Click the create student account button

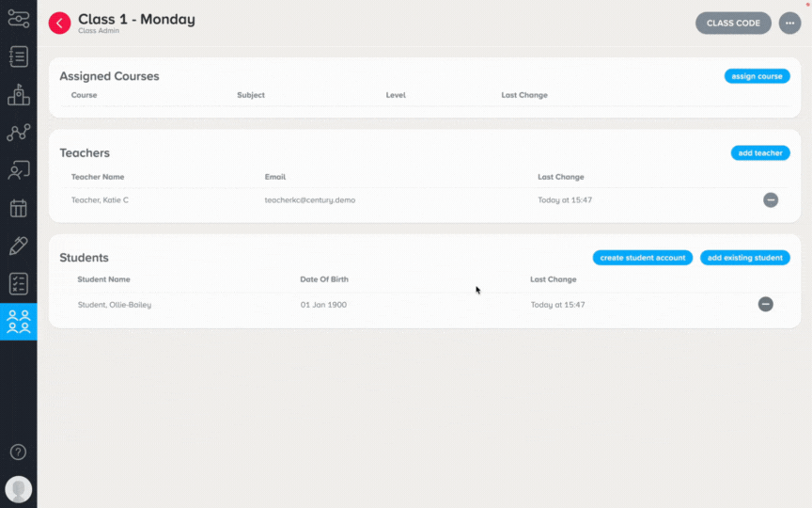tap(642, 258)
